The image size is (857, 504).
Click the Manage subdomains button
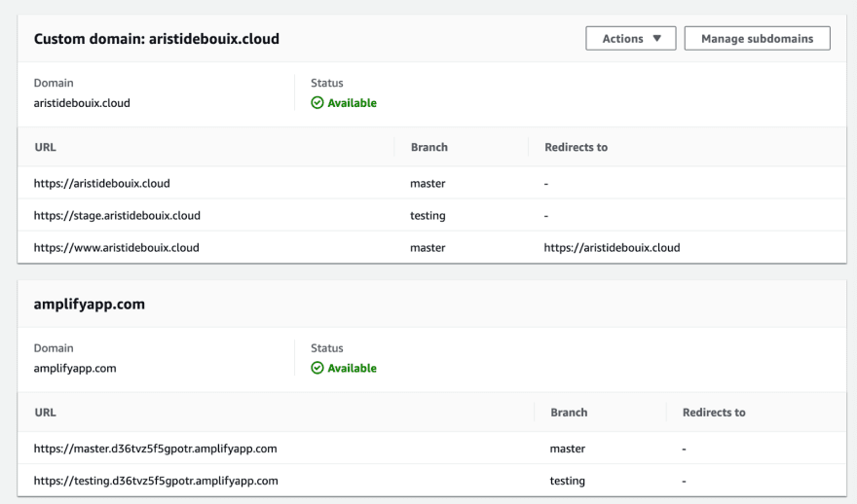[757, 39]
